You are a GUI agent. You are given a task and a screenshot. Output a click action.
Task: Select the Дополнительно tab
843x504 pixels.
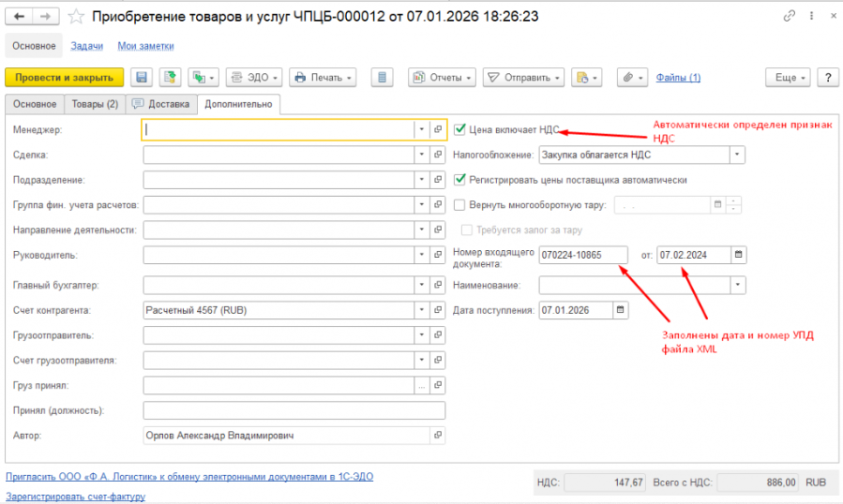[239, 104]
